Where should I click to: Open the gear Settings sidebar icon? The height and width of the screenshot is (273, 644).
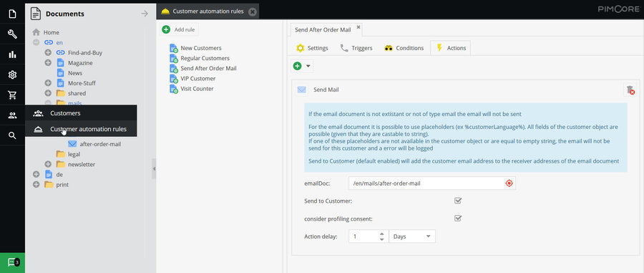pyautogui.click(x=12, y=75)
